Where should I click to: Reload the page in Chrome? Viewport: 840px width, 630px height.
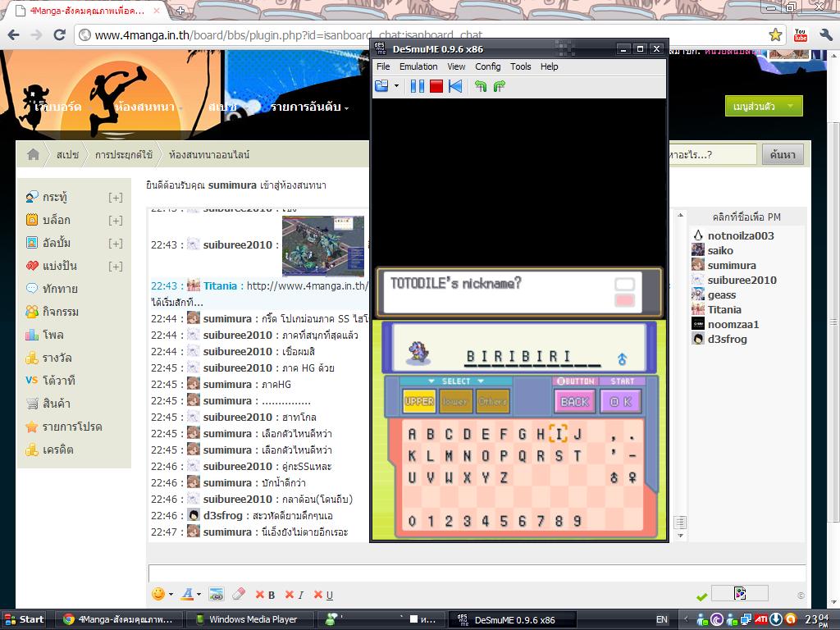[59, 34]
